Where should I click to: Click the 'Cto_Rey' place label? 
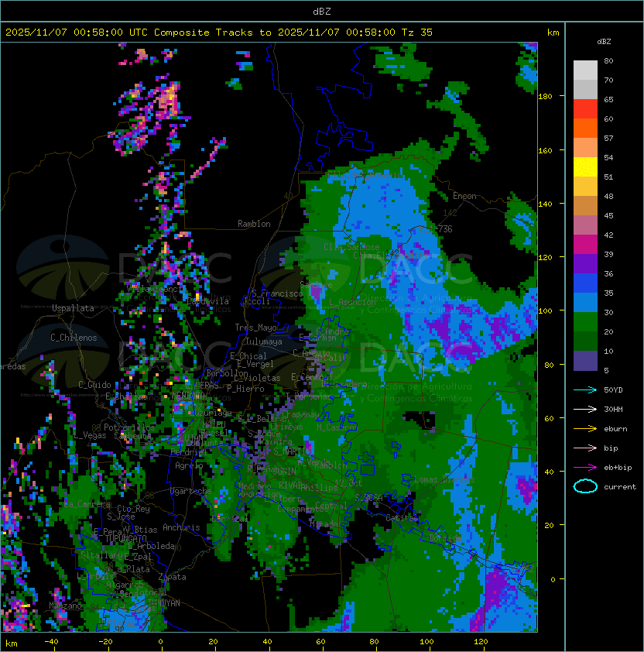coord(133,509)
